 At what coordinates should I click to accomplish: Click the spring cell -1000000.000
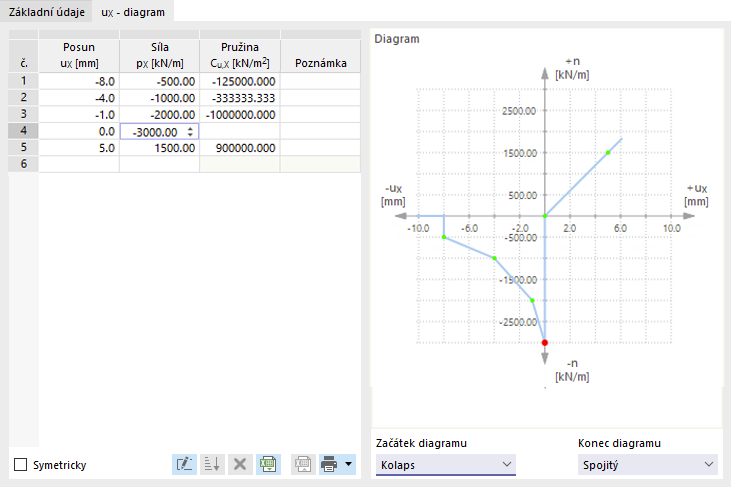point(240,115)
